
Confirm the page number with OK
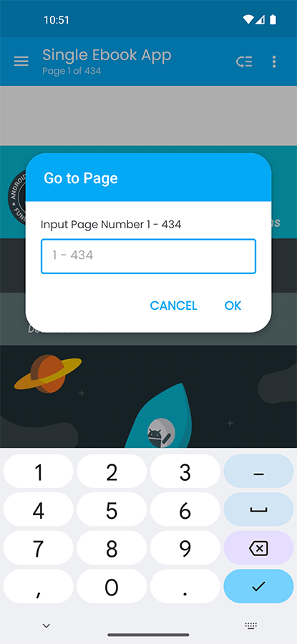pyautogui.click(x=233, y=306)
